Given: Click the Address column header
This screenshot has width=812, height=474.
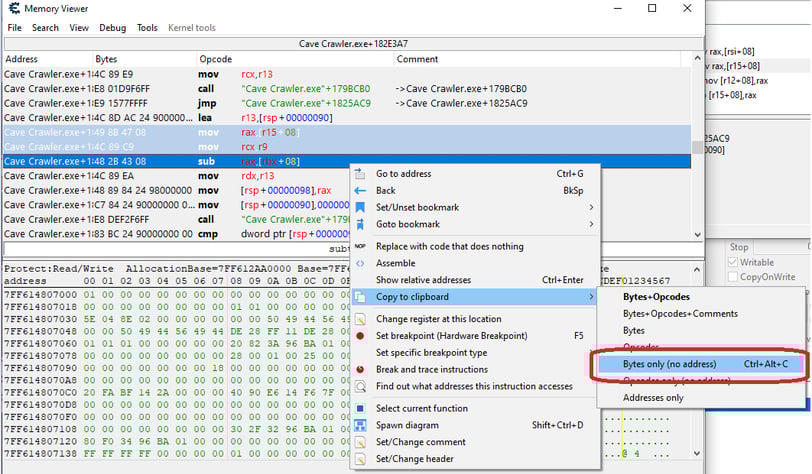Looking at the screenshot, I should (48, 59).
